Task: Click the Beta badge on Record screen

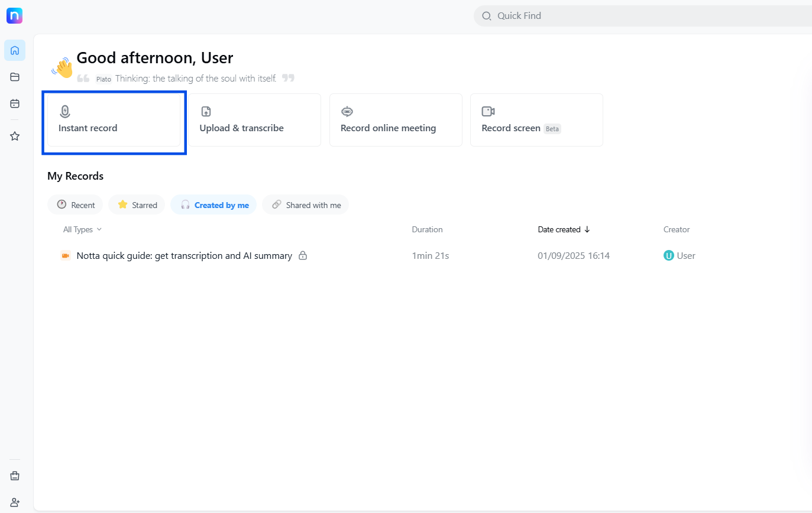Action: (552, 129)
